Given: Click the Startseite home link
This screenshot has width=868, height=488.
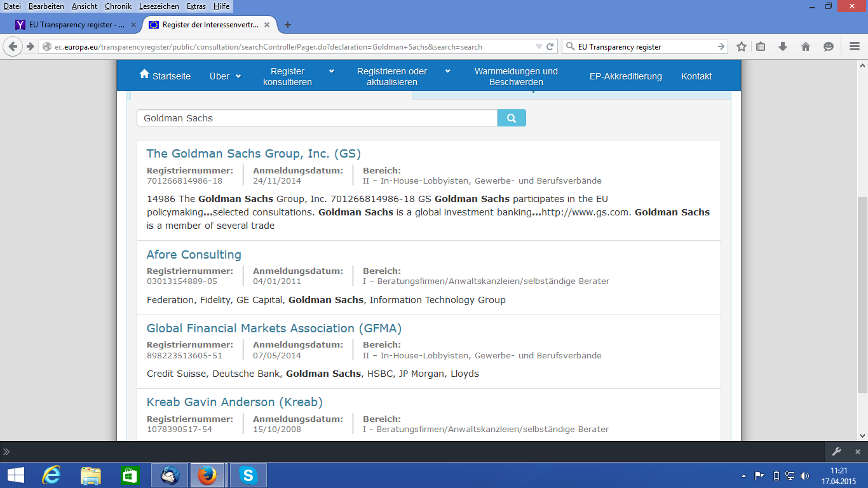Looking at the screenshot, I should [165, 76].
